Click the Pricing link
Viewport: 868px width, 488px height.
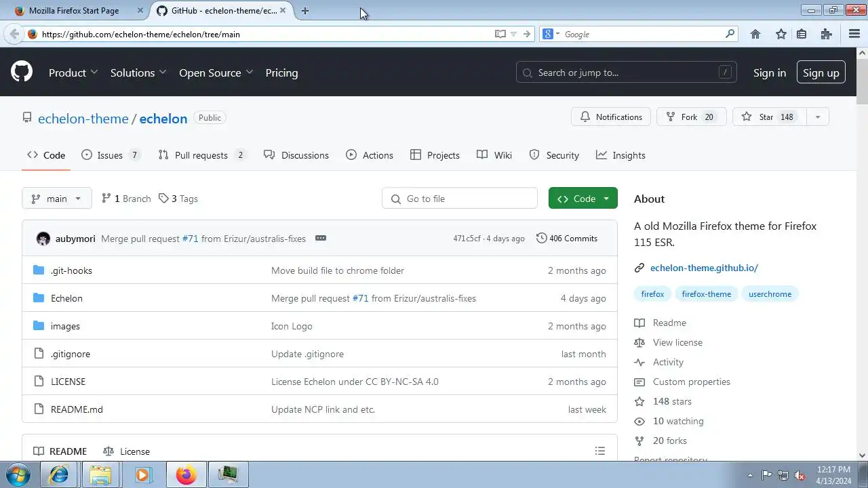[281, 73]
